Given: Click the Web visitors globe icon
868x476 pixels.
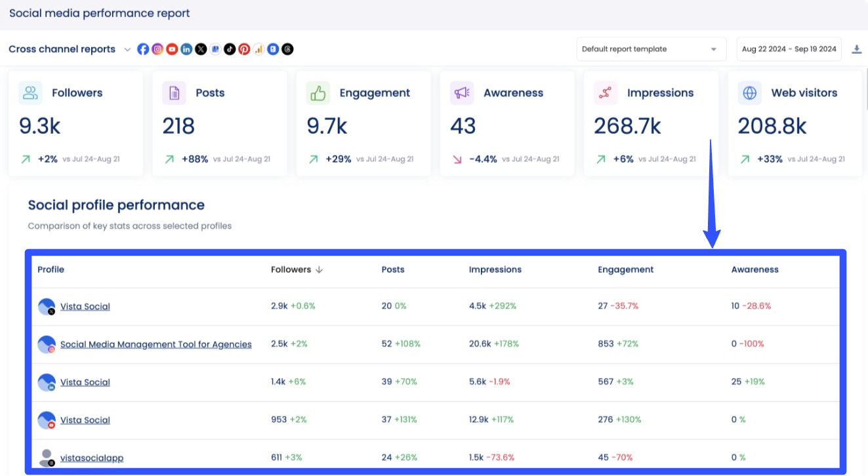Looking at the screenshot, I should click(x=749, y=92).
